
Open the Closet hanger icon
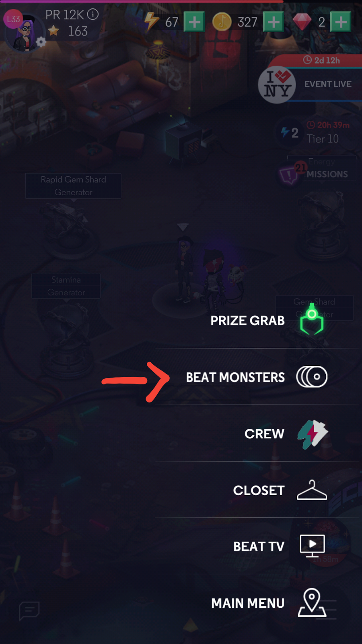tap(312, 490)
